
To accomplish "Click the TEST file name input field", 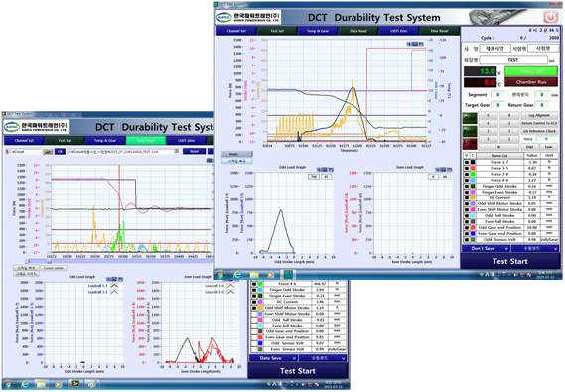I will pyautogui.click(x=513, y=60).
